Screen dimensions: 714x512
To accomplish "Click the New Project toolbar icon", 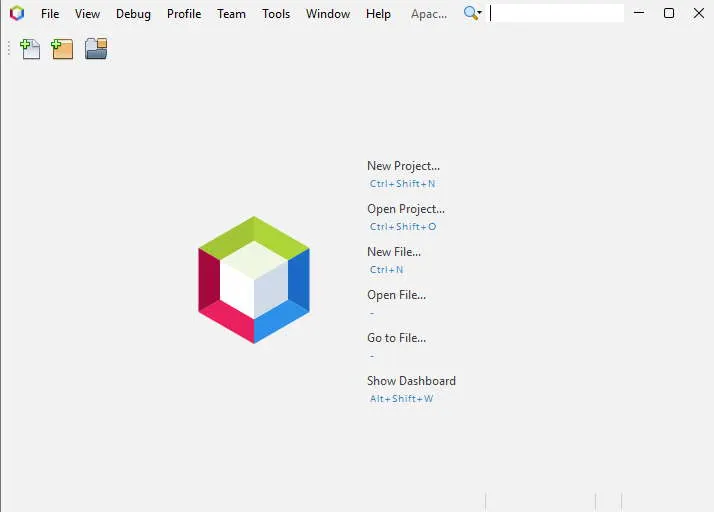I will click(x=62, y=49).
